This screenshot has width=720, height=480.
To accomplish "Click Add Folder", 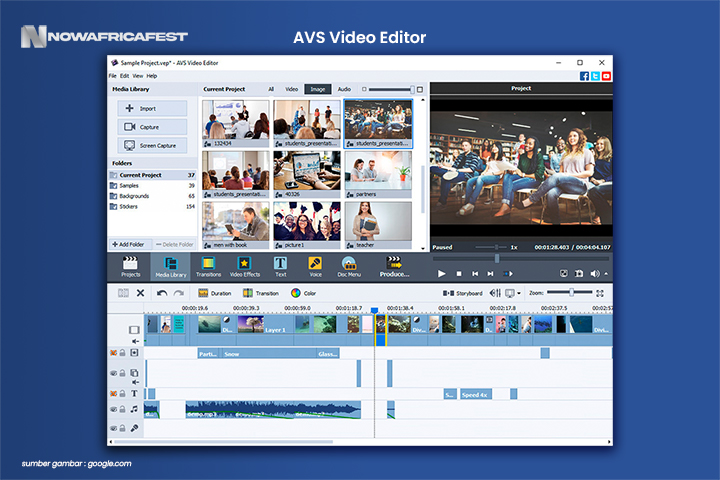I will (129, 244).
